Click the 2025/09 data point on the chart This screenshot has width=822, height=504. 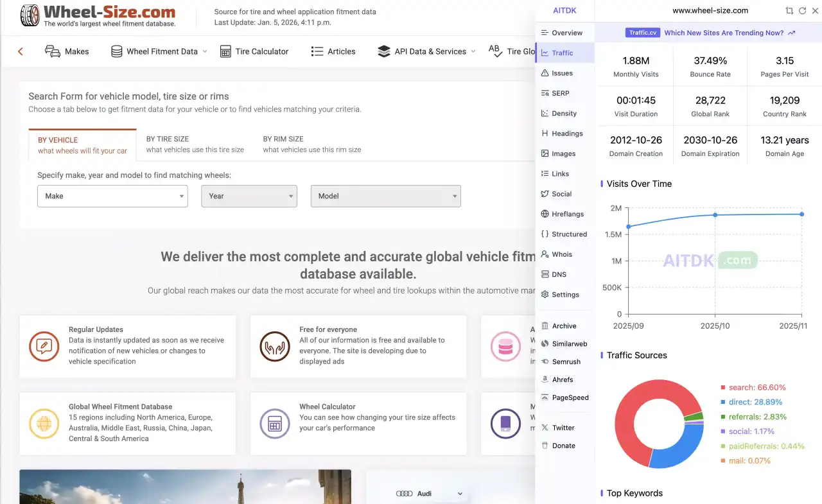pyautogui.click(x=629, y=227)
